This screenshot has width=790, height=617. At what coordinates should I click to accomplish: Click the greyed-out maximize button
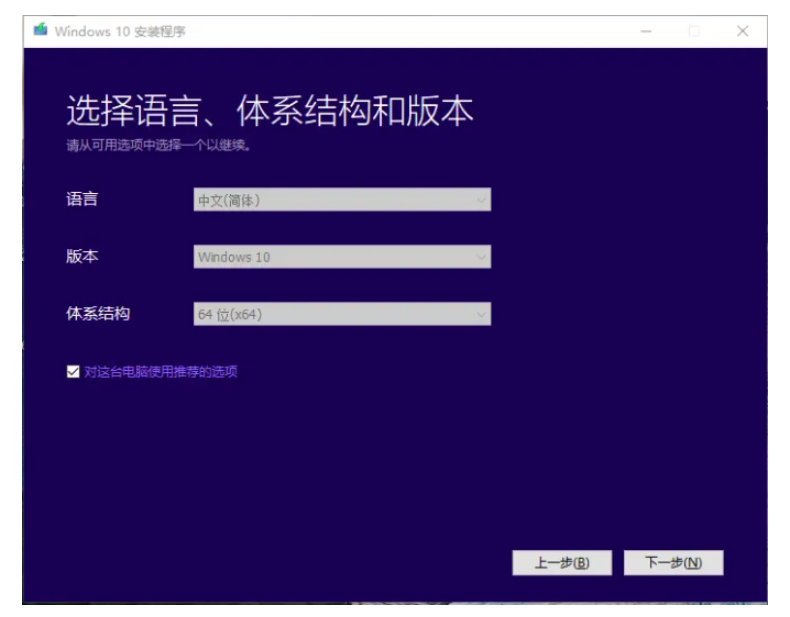coord(694,32)
